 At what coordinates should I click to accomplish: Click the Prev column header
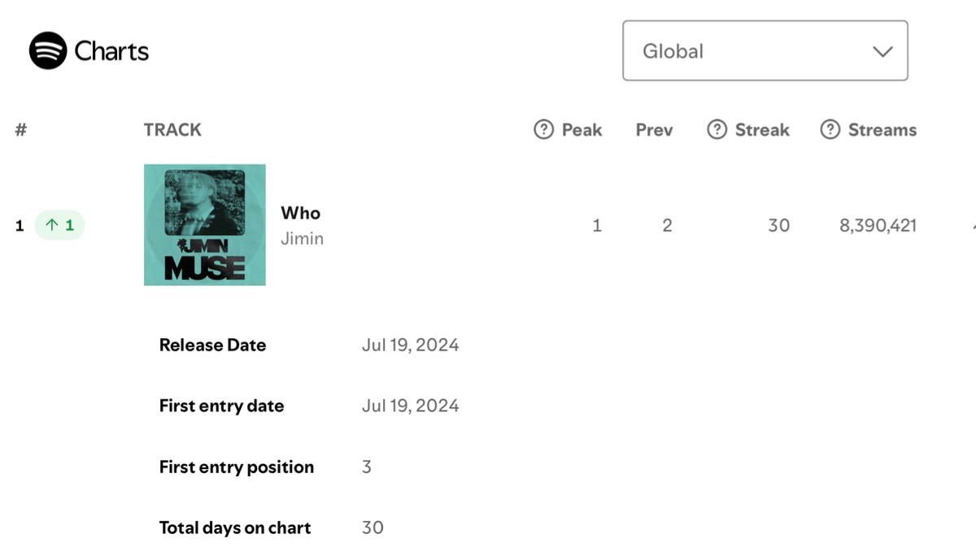click(x=654, y=130)
